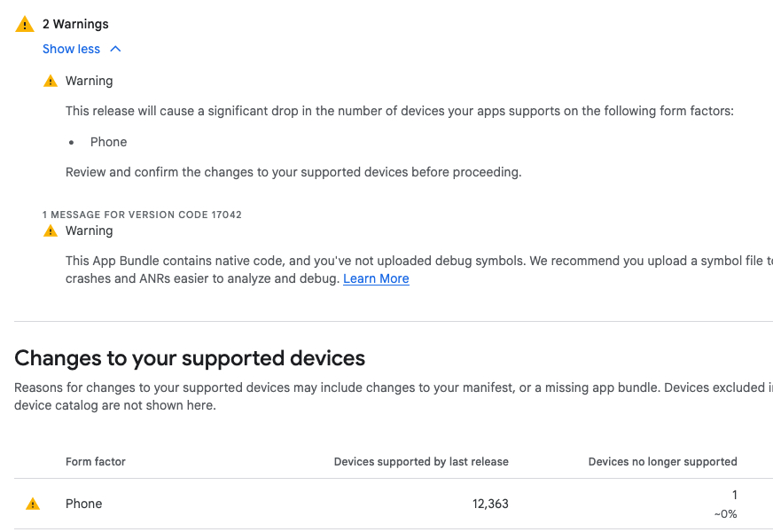Collapse warnings using the up chevron
Viewport: 773px width, 532px height.
pyautogui.click(x=115, y=49)
